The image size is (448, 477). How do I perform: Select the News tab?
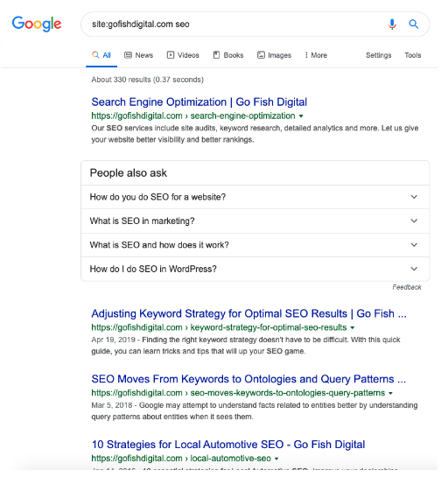point(139,55)
